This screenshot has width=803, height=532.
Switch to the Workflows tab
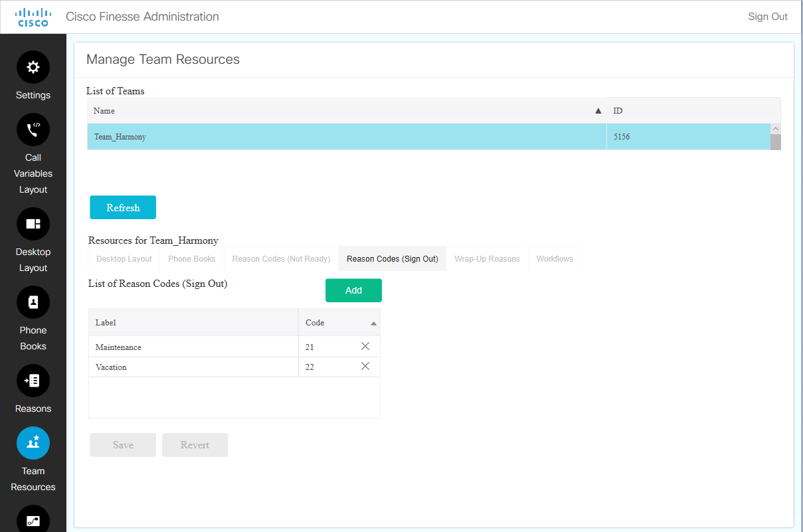[x=555, y=259]
